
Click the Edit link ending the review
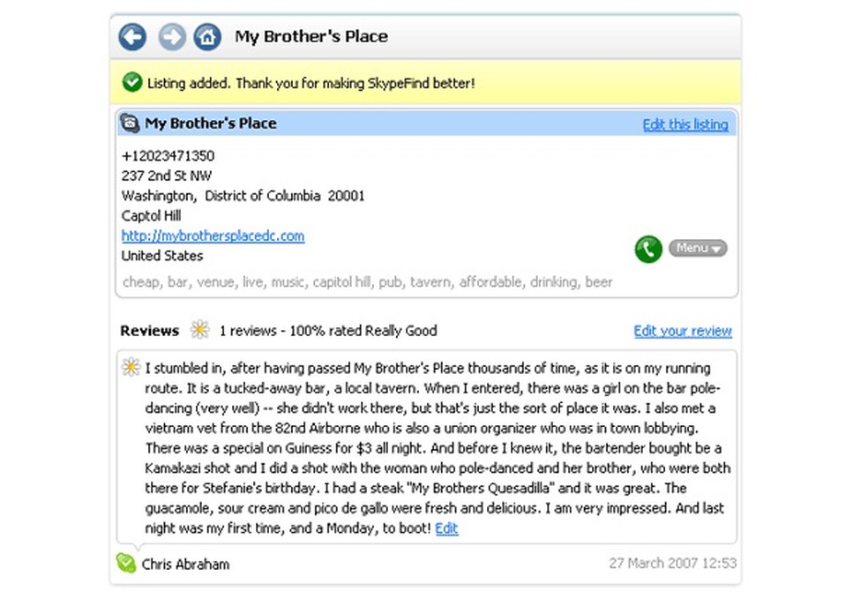click(446, 528)
